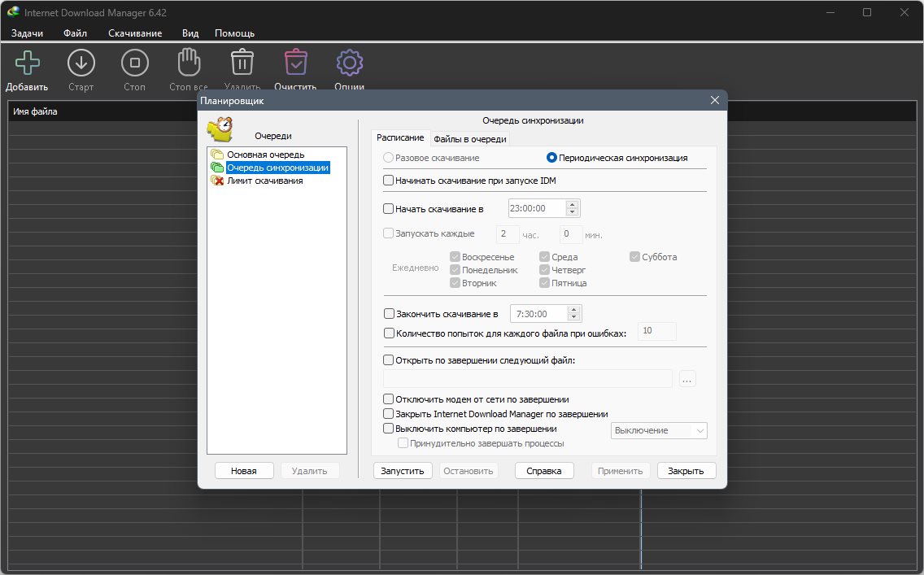Decrease the 7:30:00 end time spinner
This screenshot has height=575, width=924.
[x=574, y=317]
